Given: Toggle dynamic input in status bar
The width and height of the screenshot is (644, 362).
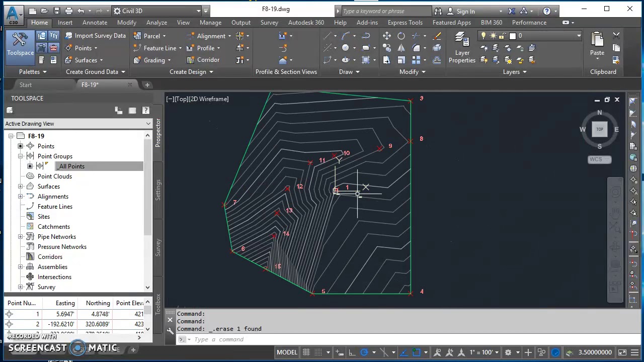Looking at the screenshot, I should 340,352.
